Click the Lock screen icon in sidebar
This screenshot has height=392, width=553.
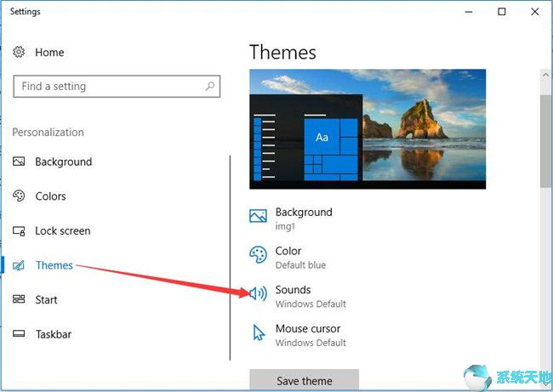pos(19,231)
